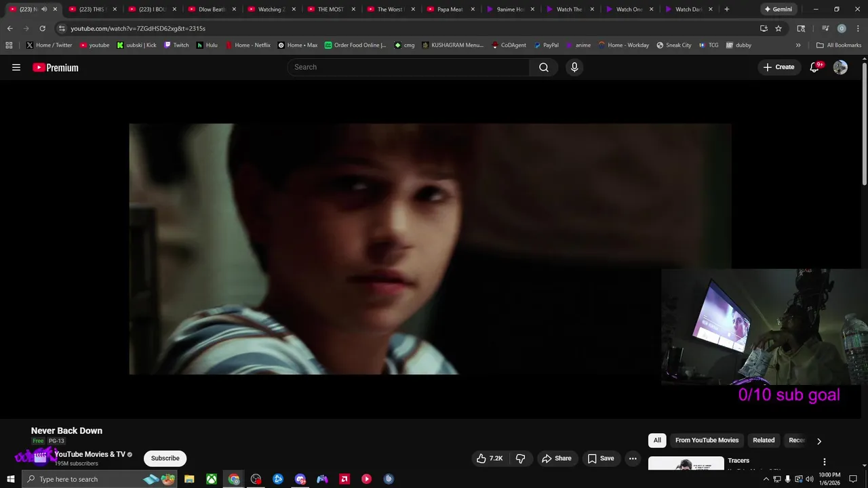Screen dimensions: 868x488
Task: Click the video player to pause
Action: [430, 248]
